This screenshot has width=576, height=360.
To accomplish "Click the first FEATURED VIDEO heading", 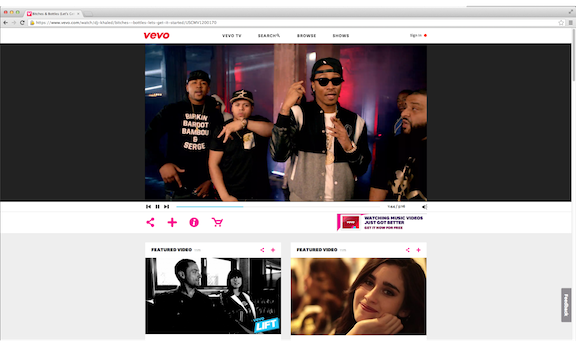I will tap(172, 250).
